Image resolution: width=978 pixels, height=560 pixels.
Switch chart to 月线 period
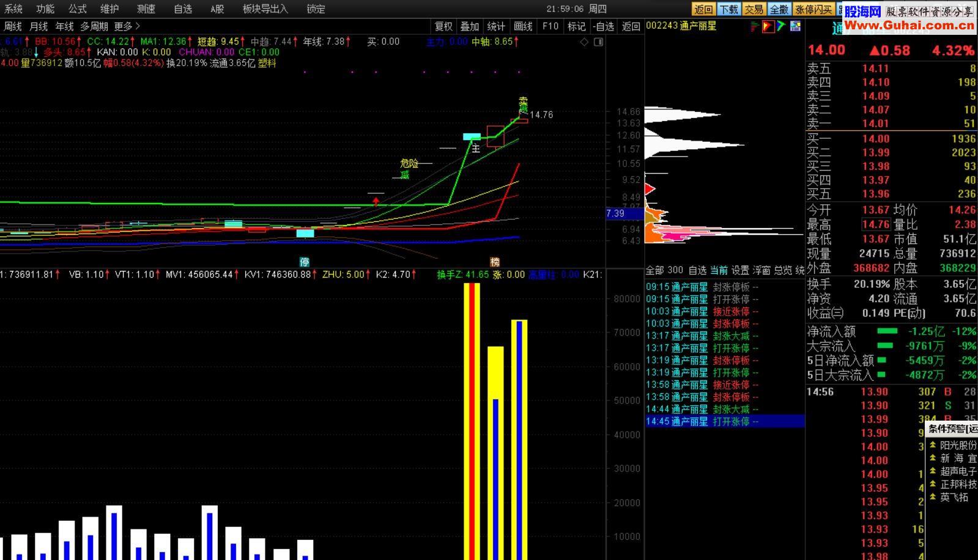point(39,26)
